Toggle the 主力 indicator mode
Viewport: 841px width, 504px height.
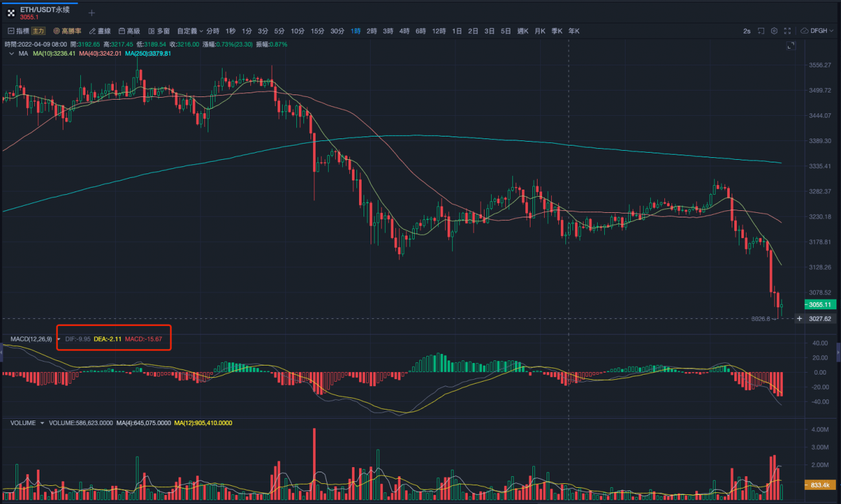click(39, 30)
